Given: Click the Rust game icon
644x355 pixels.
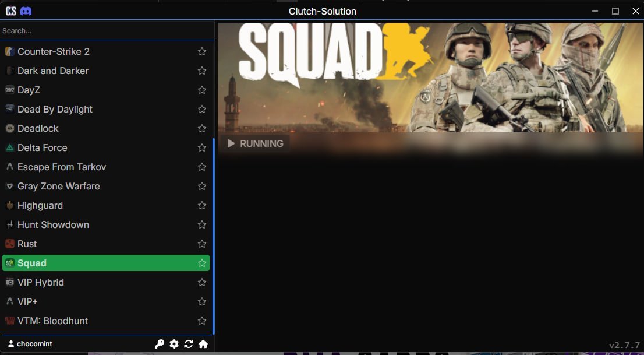Looking at the screenshot, I should pos(9,244).
